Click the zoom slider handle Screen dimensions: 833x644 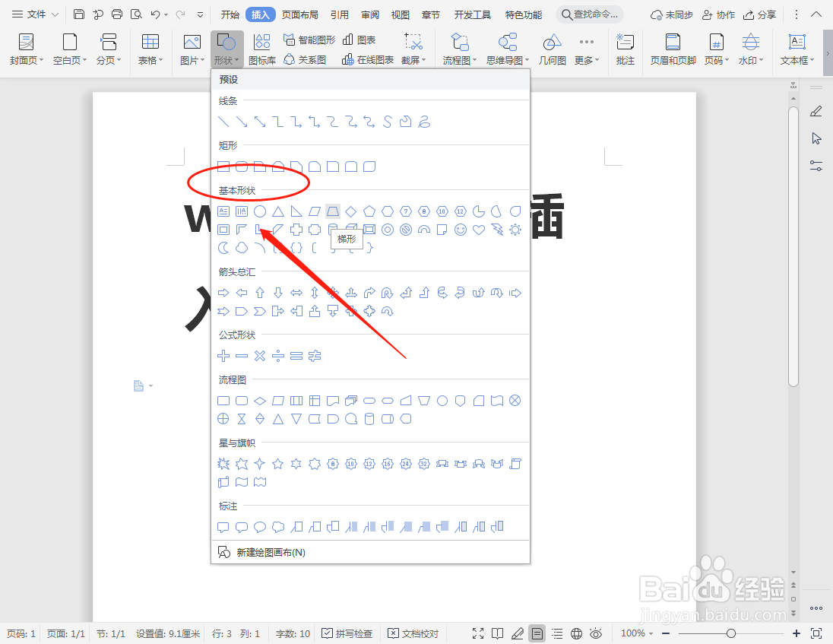(731, 633)
